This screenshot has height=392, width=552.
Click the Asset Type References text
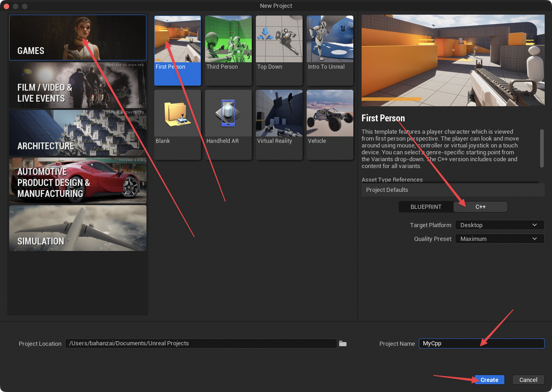[392, 180]
